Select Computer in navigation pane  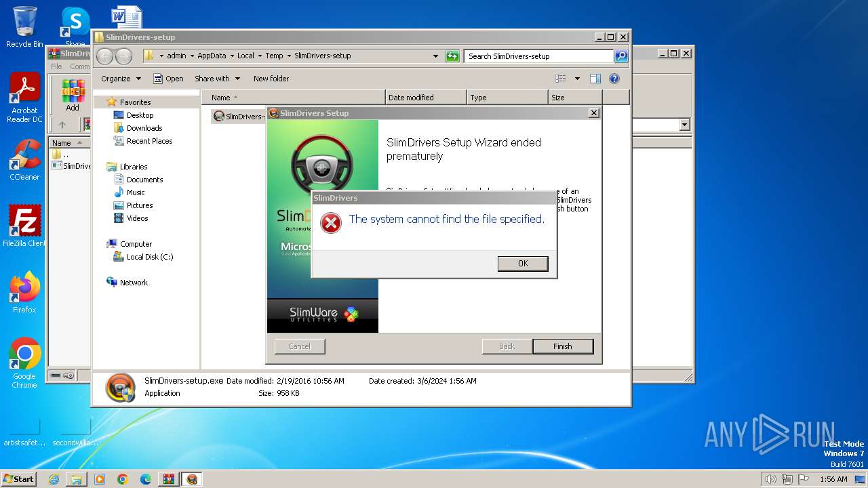pyautogui.click(x=136, y=244)
